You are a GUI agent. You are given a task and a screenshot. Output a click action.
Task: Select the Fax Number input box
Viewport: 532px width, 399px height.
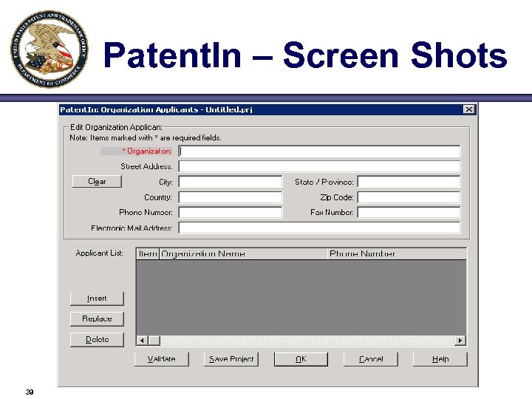(x=409, y=212)
